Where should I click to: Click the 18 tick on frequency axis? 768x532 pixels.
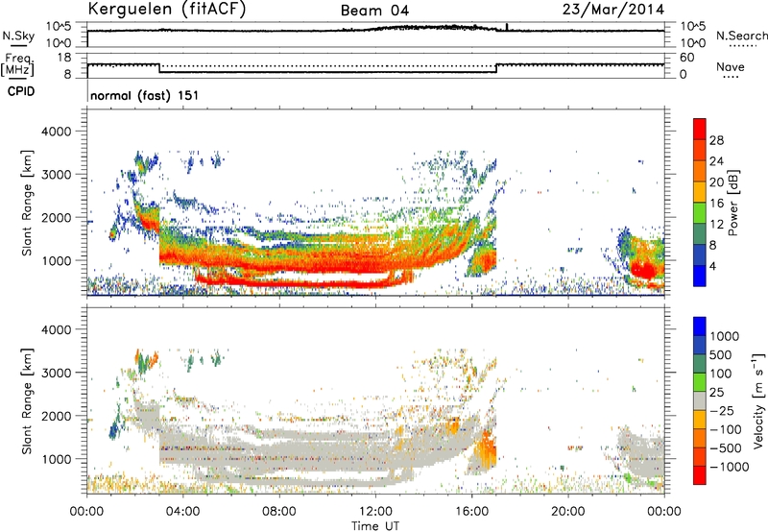coord(64,58)
